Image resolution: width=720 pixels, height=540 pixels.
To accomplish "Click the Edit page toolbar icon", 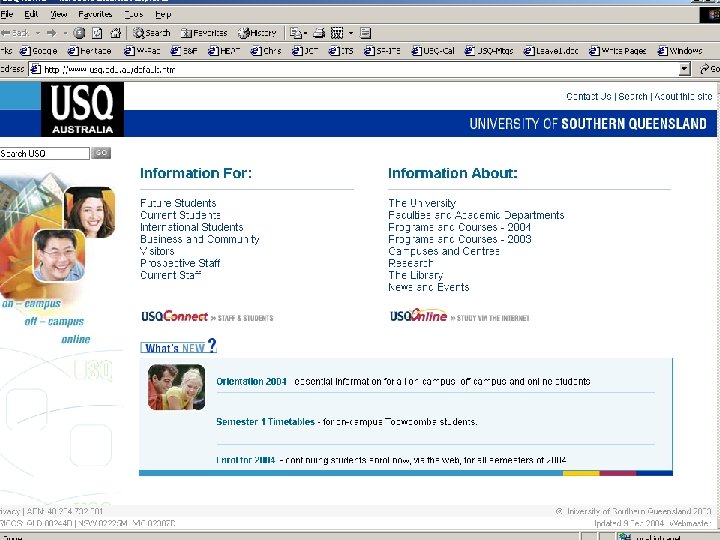I will pos(337,33).
